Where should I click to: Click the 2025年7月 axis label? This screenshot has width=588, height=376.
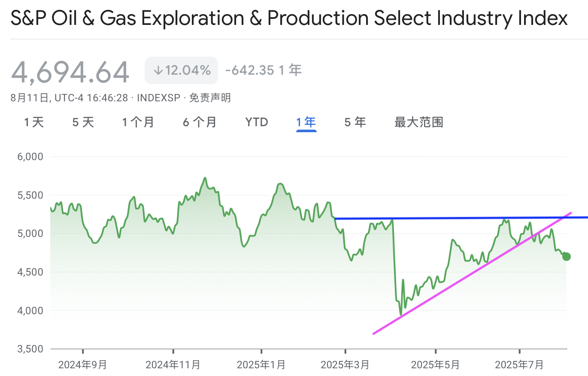click(x=519, y=365)
